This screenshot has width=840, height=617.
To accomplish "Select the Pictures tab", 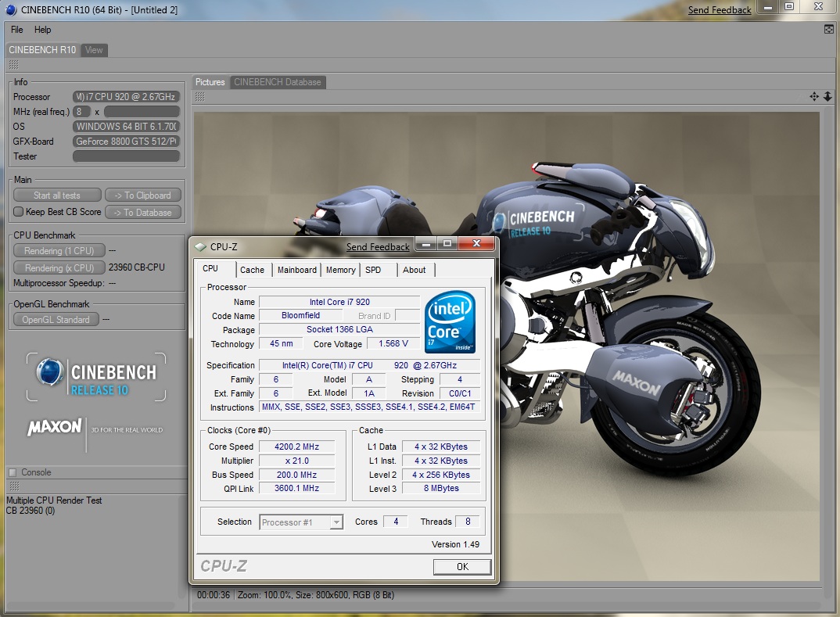I will tap(210, 82).
